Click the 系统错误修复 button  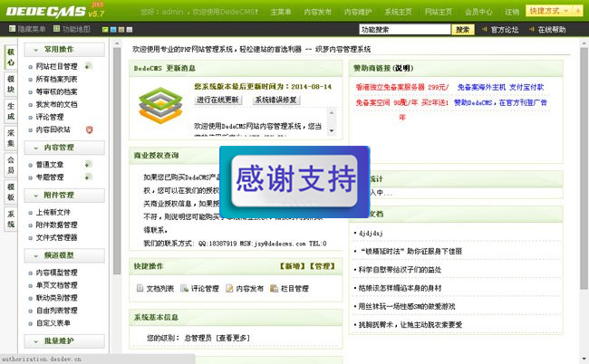(276, 100)
